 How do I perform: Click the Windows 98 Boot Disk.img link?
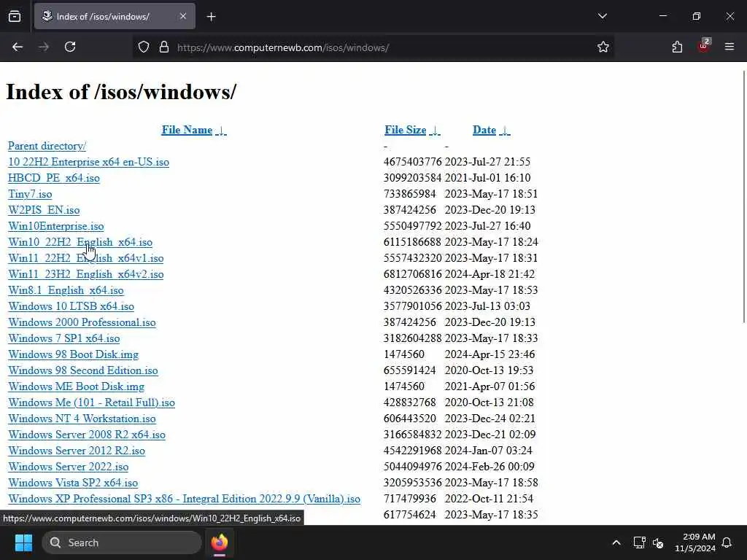74,354
